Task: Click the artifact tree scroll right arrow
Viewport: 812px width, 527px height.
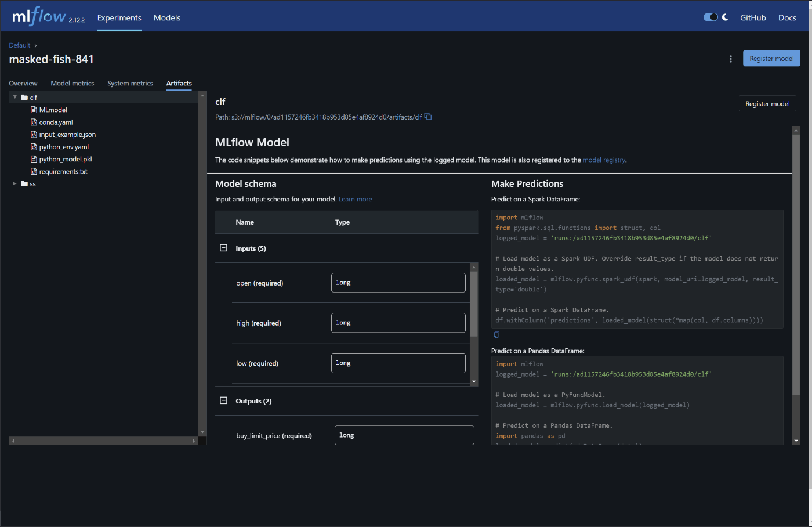Action: tap(194, 441)
